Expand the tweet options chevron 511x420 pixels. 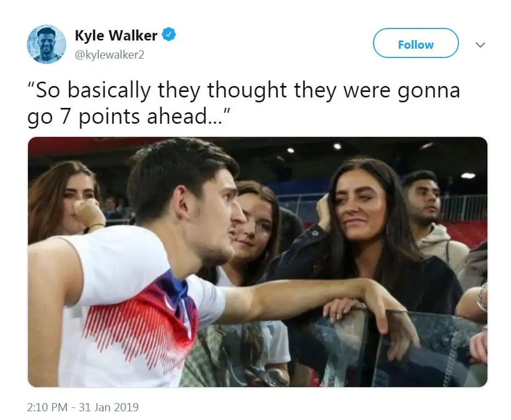(x=480, y=45)
